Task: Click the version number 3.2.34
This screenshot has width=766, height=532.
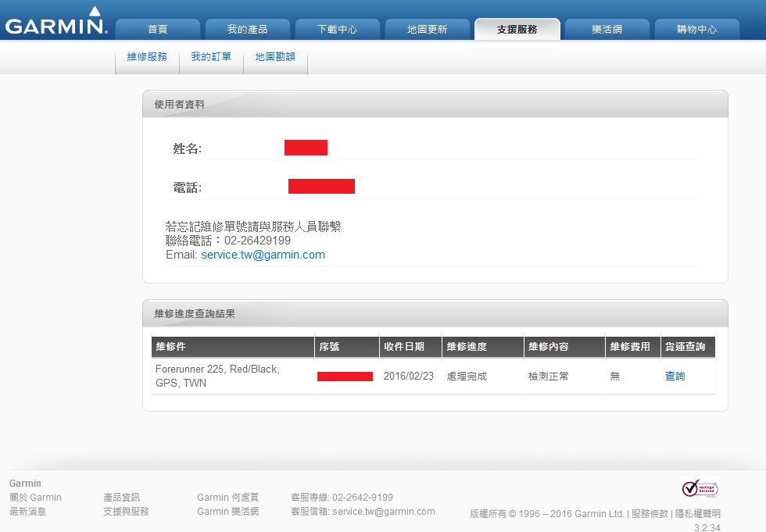Action: 707,527
